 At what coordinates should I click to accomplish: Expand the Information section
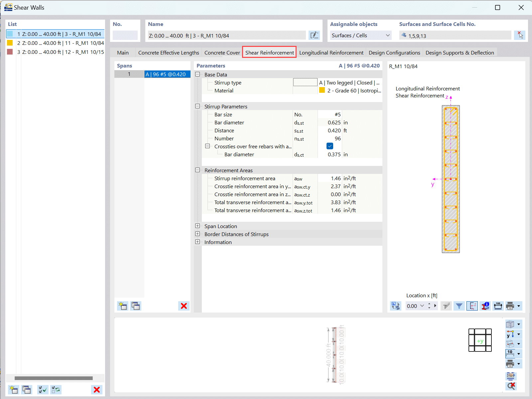click(x=198, y=242)
